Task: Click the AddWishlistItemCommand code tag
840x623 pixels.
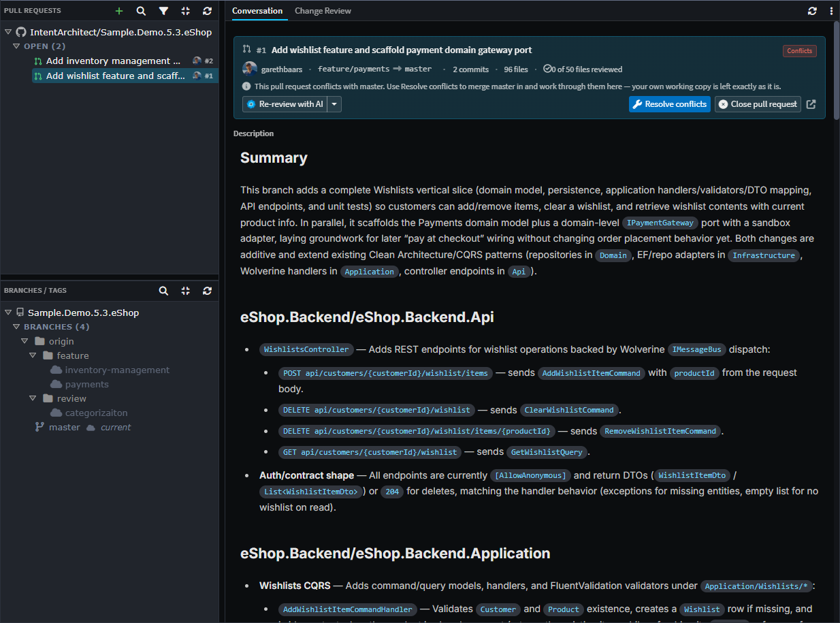Action: pos(591,373)
